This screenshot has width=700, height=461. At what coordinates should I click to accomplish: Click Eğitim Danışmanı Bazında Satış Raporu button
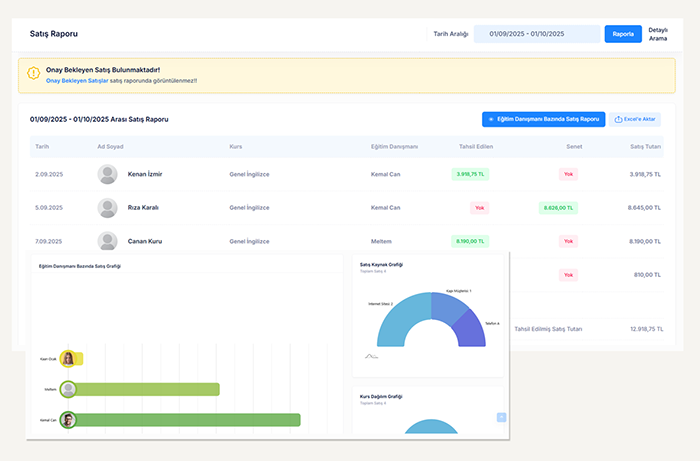(543, 119)
